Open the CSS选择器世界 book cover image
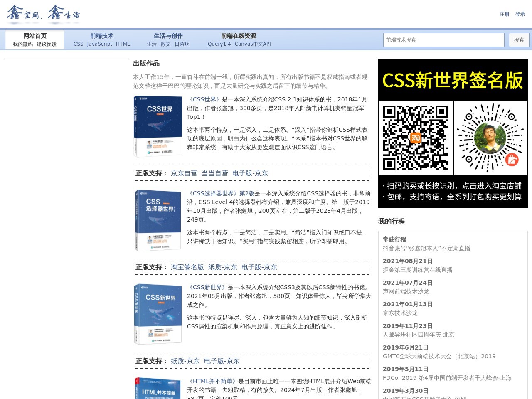Image resolution: width=532 pixels, height=399 pixels. [158, 220]
